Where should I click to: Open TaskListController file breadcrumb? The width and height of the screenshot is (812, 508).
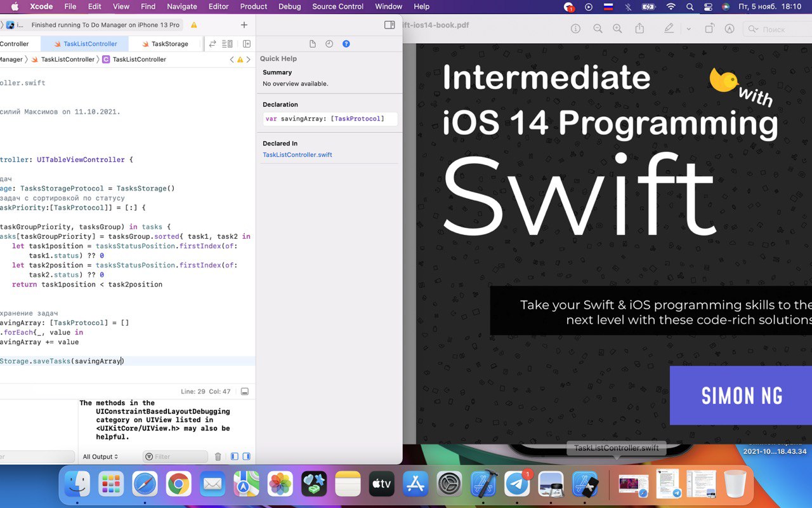(x=63, y=59)
